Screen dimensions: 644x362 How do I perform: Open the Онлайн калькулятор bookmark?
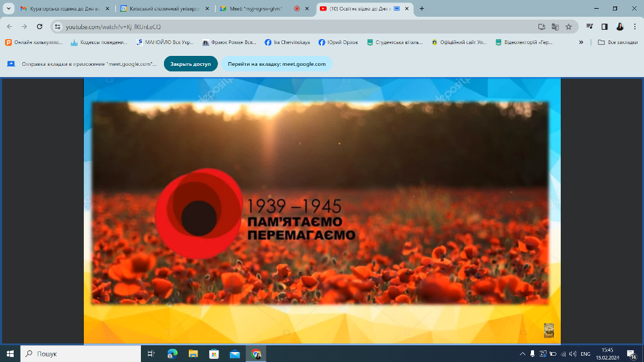34,42
